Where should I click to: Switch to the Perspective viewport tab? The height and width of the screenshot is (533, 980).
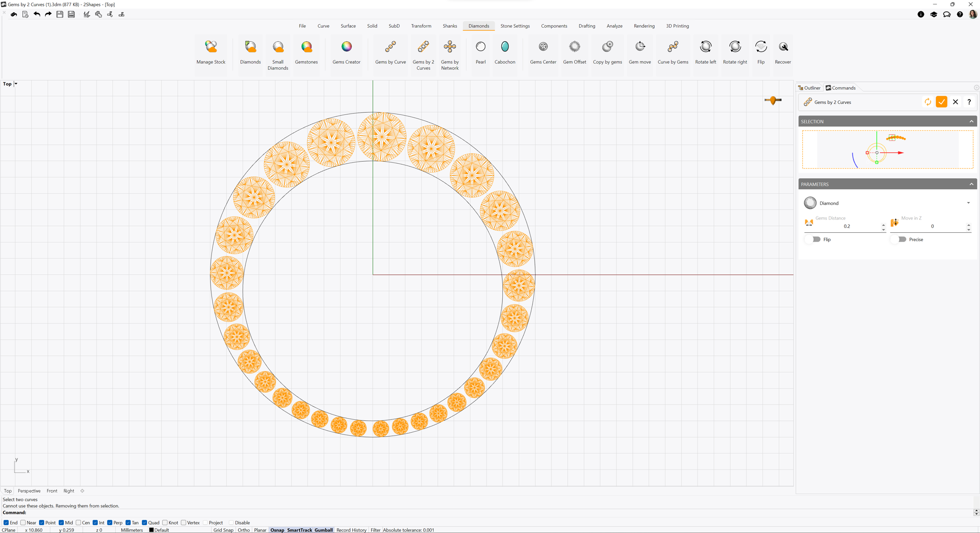29,491
